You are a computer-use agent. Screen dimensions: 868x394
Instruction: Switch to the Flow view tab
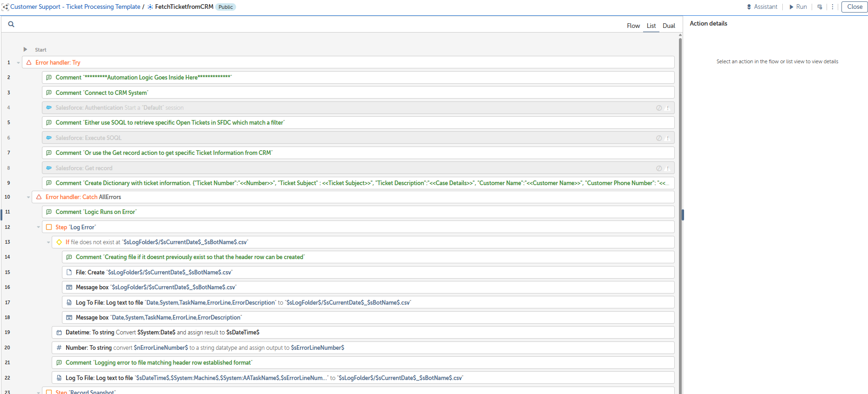pyautogui.click(x=633, y=26)
